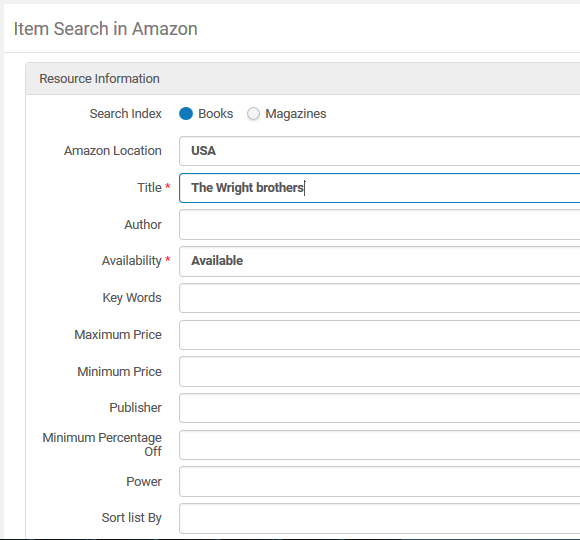
Task: Open the Amazon Location dropdown showing USA
Action: click(x=380, y=151)
